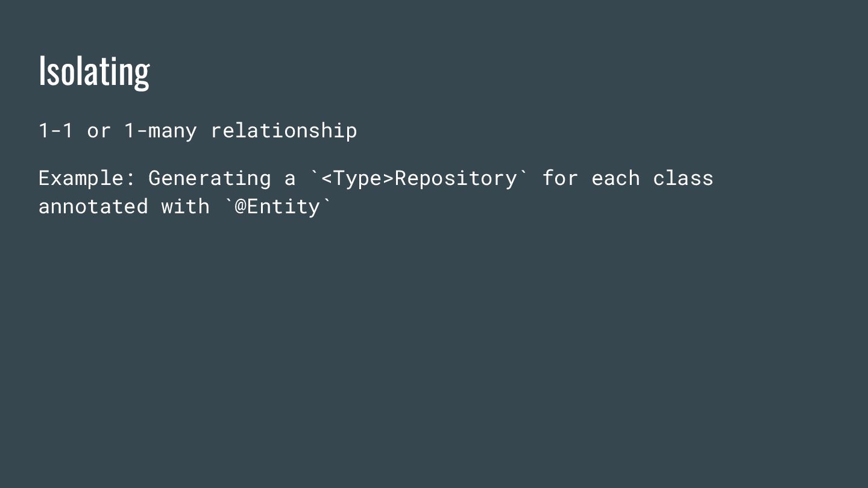Click the word 'annotated' in the last line
Image resolution: width=868 pixels, height=488 pixels.
93,207
